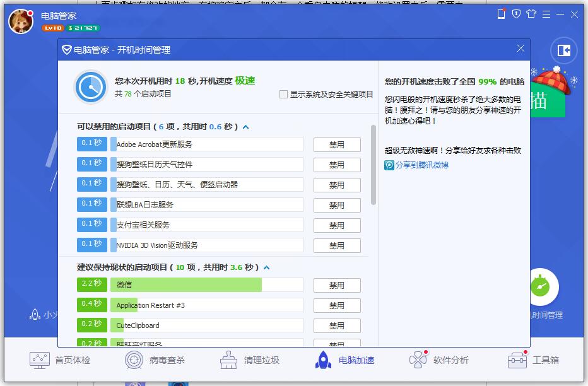
Task: Click the Lv10 level badge
Action: pyautogui.click(x=53, y=28)
